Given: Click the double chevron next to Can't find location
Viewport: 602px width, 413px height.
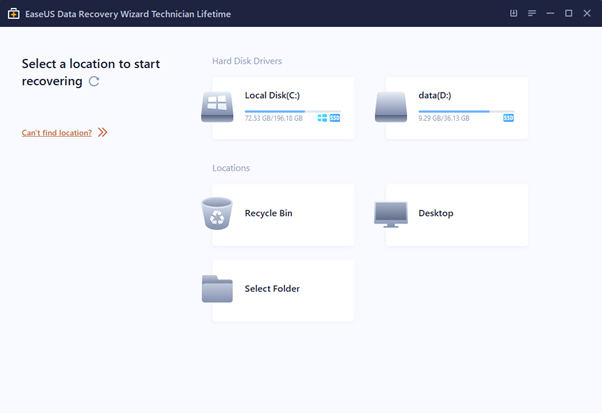Looking at the screenshot, I should point(103,132).
